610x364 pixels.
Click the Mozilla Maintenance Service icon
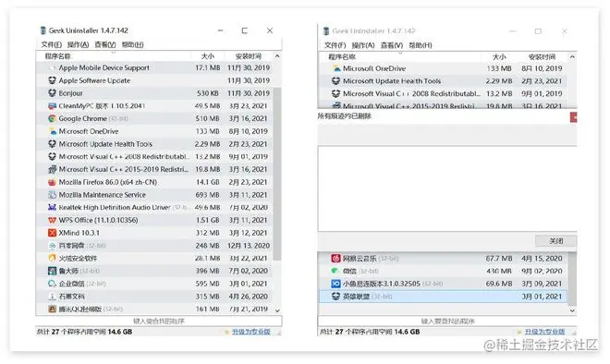(52, 194)
